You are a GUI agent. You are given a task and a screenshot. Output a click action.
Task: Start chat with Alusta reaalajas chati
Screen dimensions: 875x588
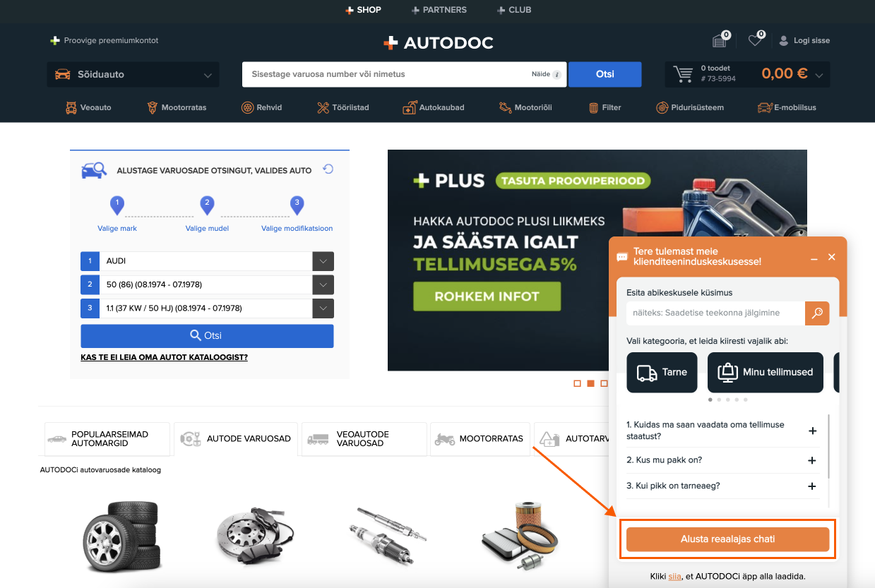(727, 539)
